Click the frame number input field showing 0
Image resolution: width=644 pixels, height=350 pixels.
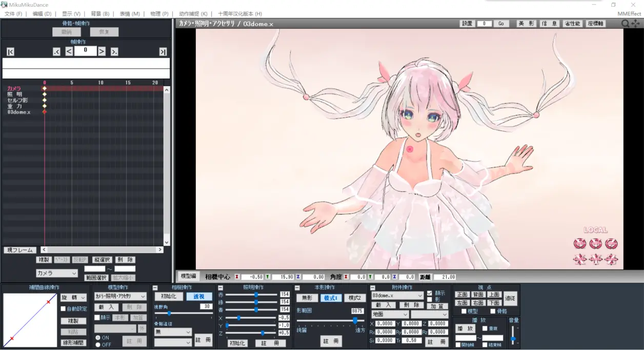click(x=85, y=51)
